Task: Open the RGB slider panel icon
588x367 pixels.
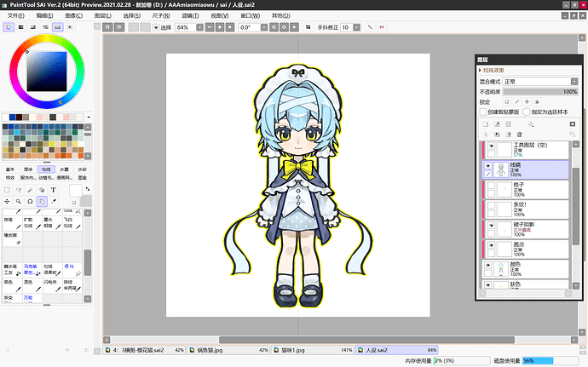Action: (21, 27)
